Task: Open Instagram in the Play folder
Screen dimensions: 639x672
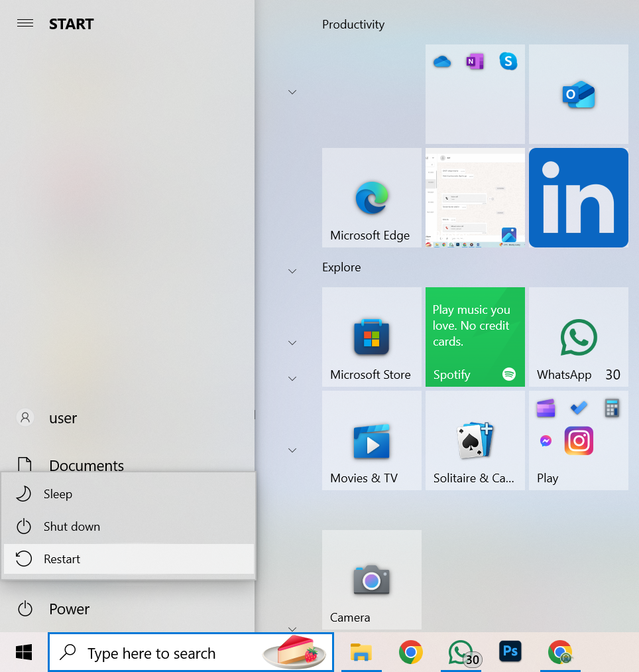Action: tap(579, 440)
